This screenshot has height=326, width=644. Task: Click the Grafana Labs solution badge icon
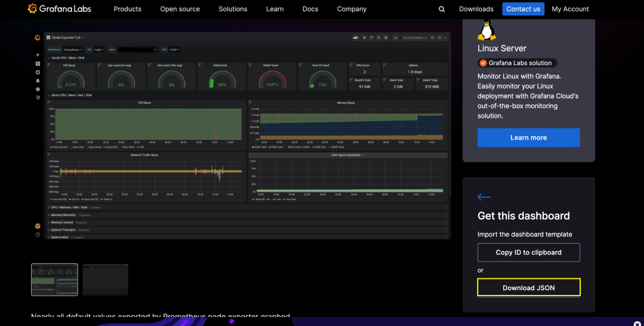tap(483, 63)
